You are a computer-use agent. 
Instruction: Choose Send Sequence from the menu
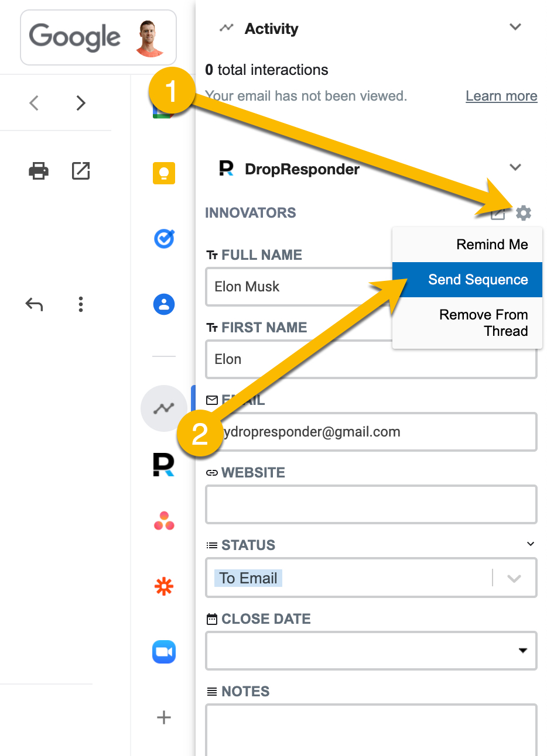click(467, 280)
